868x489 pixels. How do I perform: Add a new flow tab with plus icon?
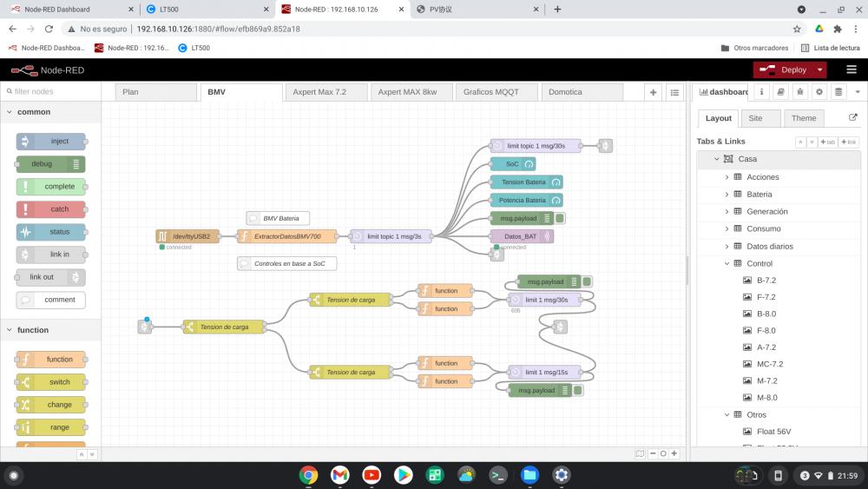pos(654,92)
